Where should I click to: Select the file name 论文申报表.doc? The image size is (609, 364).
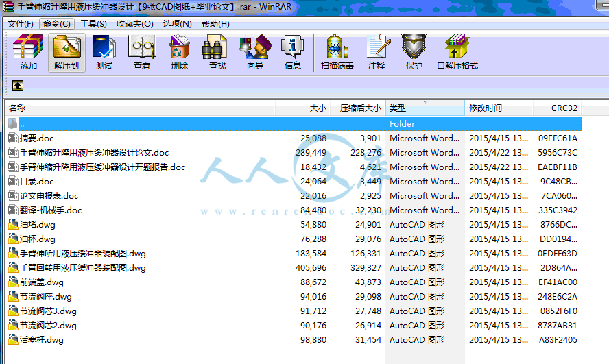[x=49, y=195]
